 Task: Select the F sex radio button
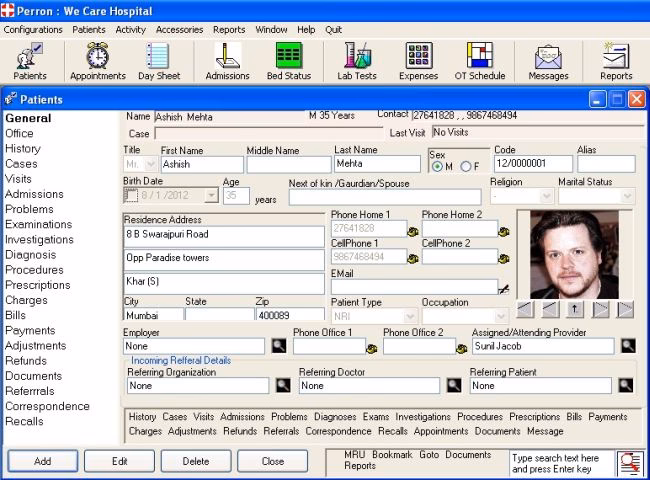tap(465, 166)
